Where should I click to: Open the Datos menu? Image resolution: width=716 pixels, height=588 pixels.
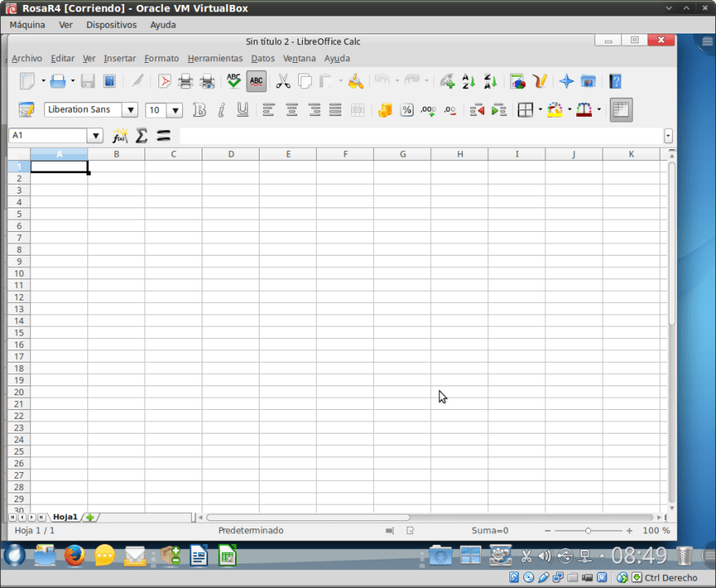point(262,58)
